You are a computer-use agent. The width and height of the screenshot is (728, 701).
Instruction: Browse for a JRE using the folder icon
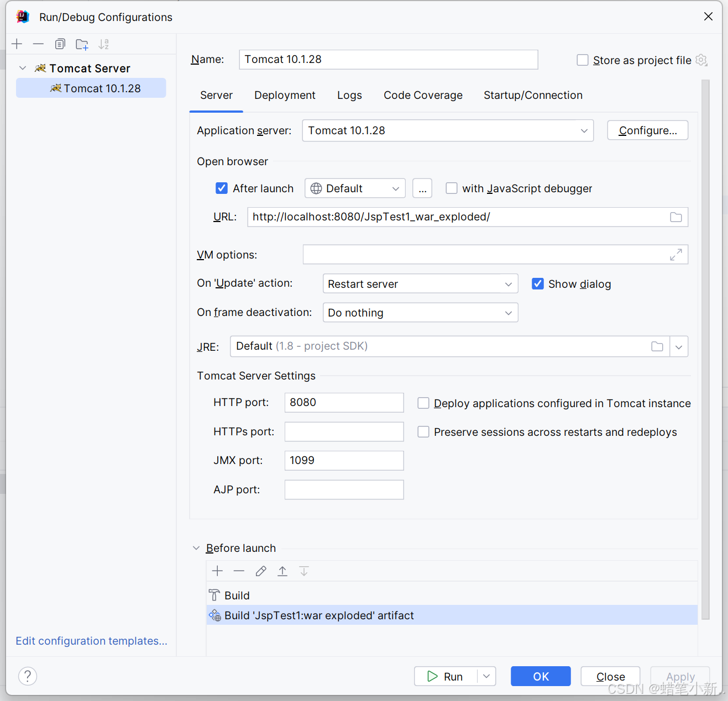point(657,346)
